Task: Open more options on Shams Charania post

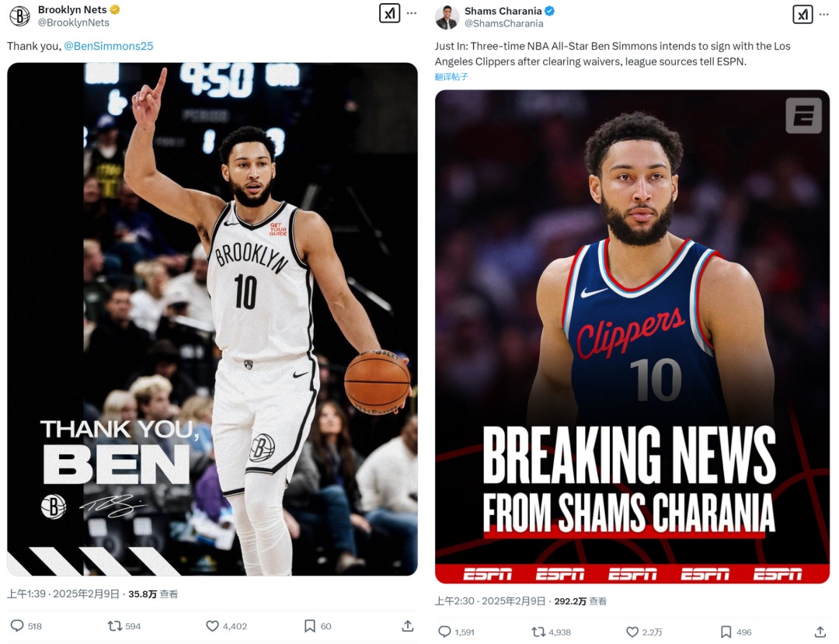Action: [x=824, y=15]
